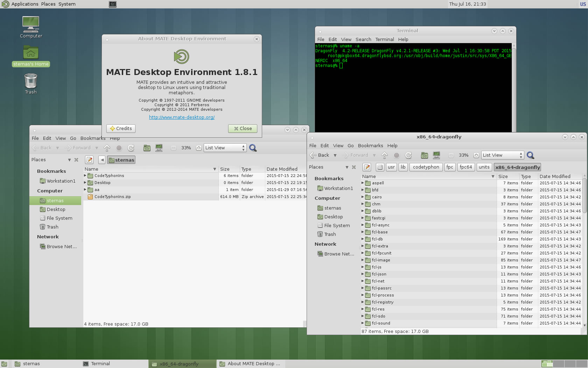Close Places sidebar in sternas window
This screenshot has height=368, width=588.
76,160
